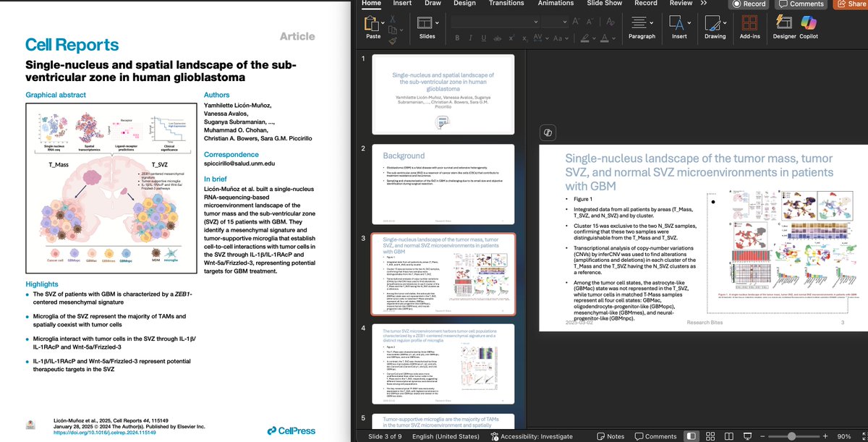Screen dimensions: 868x442
Task: Click the Drawing shapes icon
Action: click(712, 22)
